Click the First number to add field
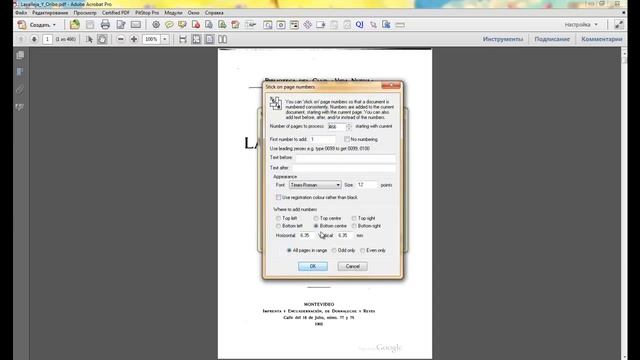 tap(322, 139)
